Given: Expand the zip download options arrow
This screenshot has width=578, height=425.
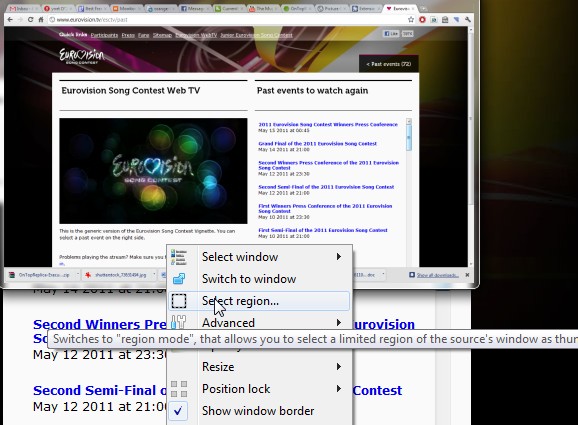Looking at the screenshot, I should tap(77, 274).
